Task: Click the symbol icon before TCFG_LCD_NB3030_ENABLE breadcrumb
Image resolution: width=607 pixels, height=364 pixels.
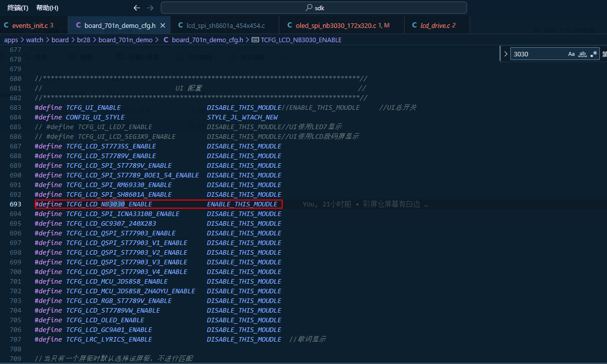Action: [x=255, y=40]
